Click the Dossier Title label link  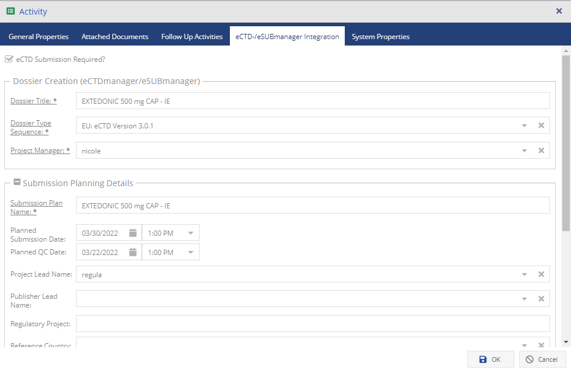coord(34,101)
